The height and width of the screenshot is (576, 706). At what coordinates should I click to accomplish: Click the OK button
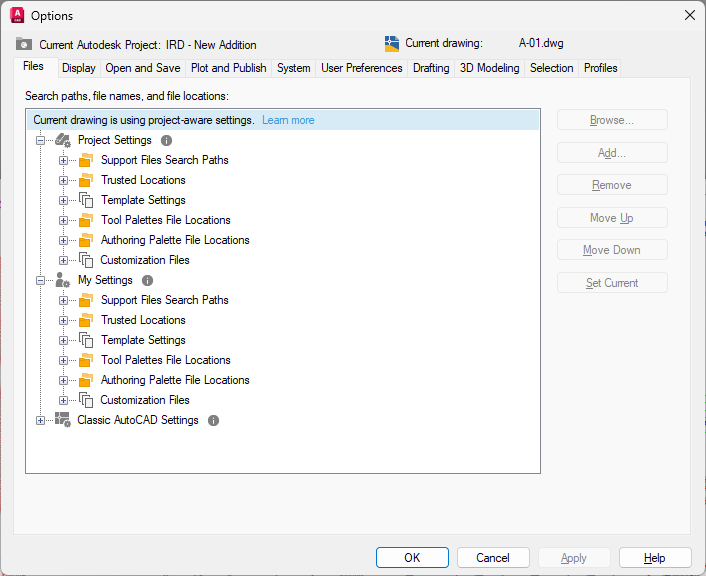(x=412, y=558)
